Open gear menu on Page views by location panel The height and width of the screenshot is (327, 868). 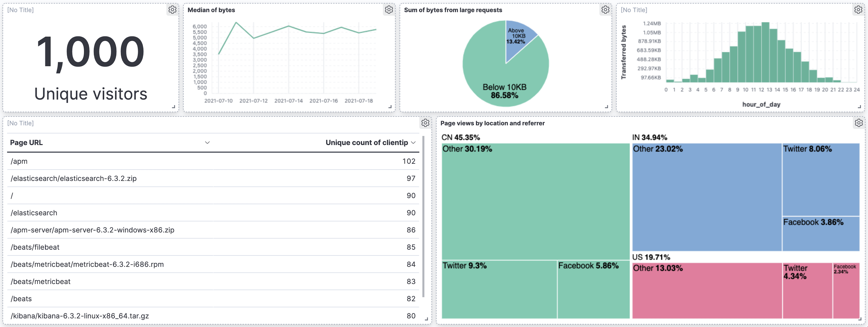(859, 123)
